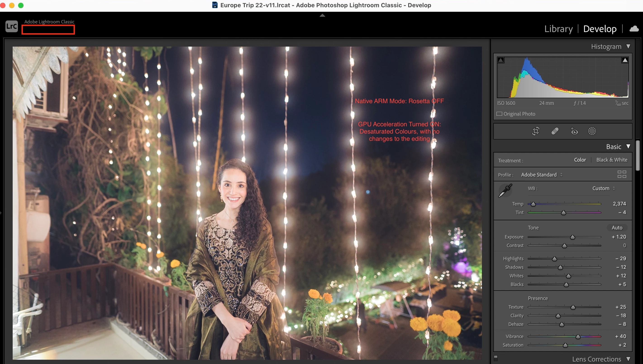
Task: Select the Red Eye Correction tool
Action: point(574,131)
